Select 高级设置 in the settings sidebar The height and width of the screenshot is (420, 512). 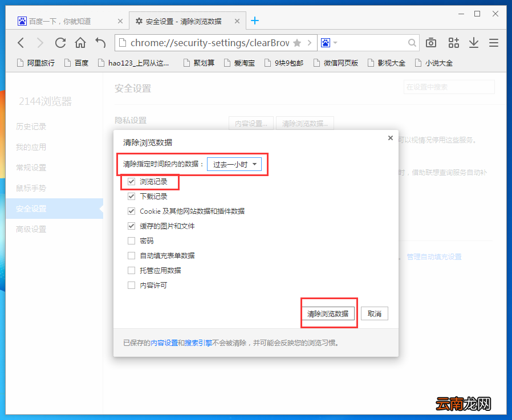coord(31,230)
